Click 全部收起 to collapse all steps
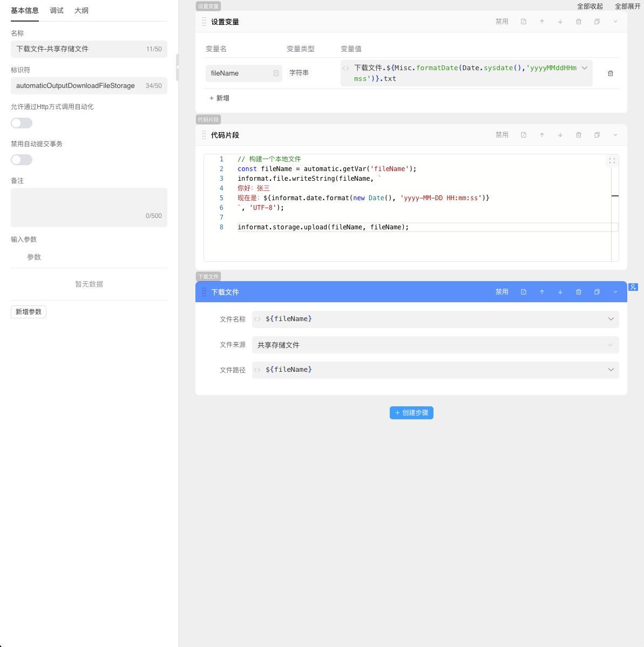Image resolution: width=644 pixels, height=647 pixels. (589, 6)
